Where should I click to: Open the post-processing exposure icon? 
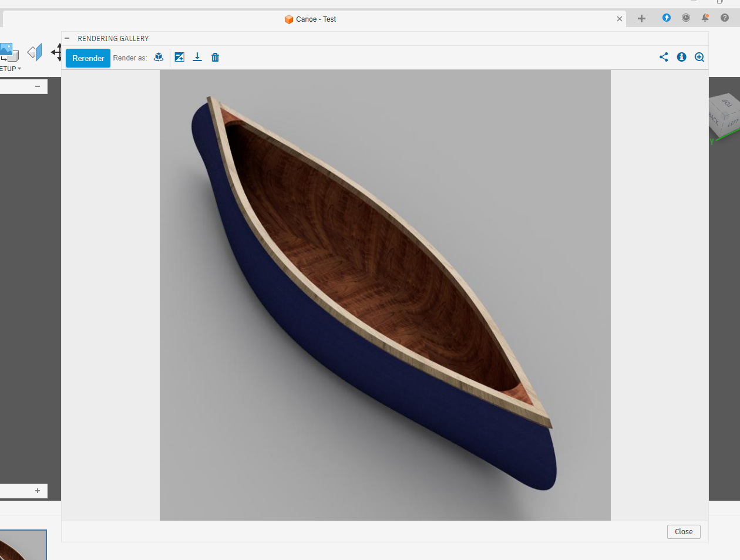(x=180, y=57)
